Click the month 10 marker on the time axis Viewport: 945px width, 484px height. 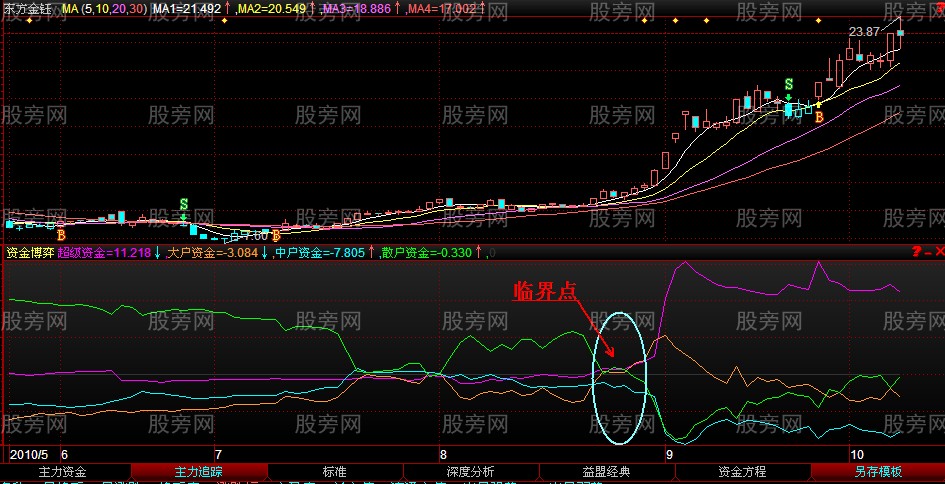click(x=857, y=453)
